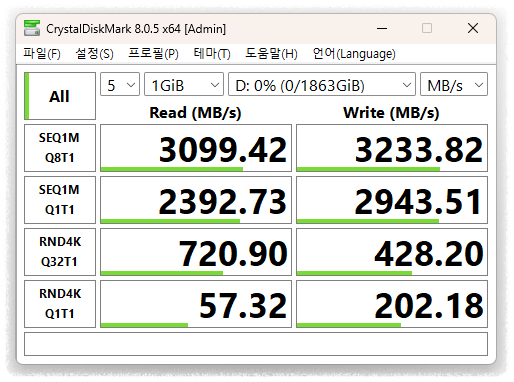The width and height of the screenshot is (514, 382).
Task: Open the 도움말(H) menu
Action: (x=271, y=53)
